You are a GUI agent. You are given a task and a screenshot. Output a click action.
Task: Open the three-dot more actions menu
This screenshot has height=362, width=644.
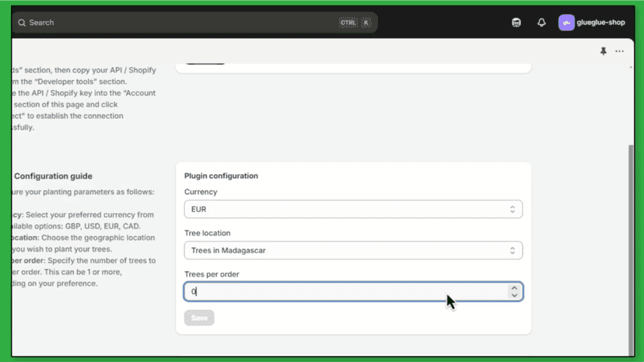click(x=619, y=51)
